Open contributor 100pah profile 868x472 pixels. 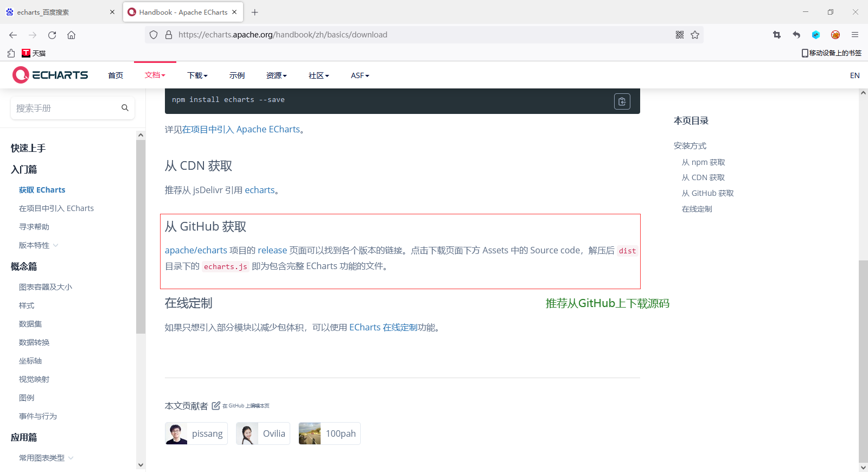coord(329,433)
